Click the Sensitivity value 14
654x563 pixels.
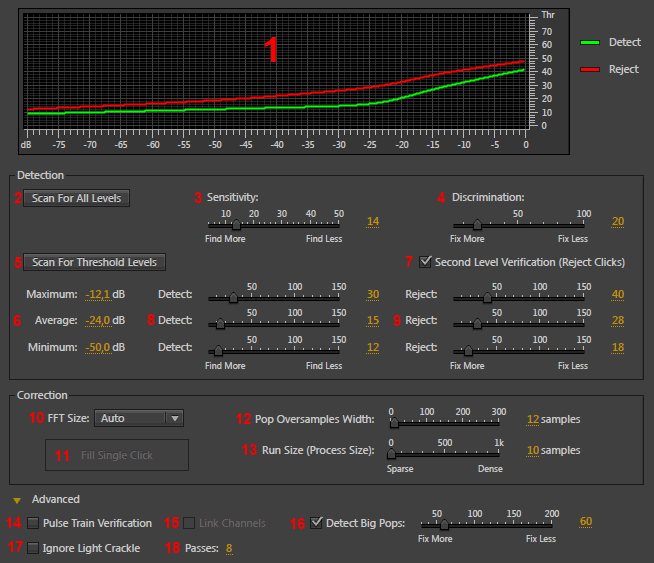click(x=373, y=222)
